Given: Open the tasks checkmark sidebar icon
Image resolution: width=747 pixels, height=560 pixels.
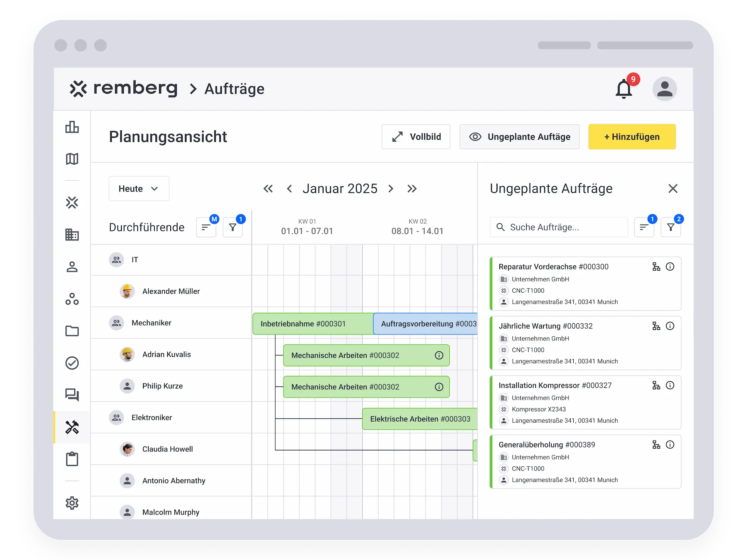Looking at the screenshot, I should [72, 363].
